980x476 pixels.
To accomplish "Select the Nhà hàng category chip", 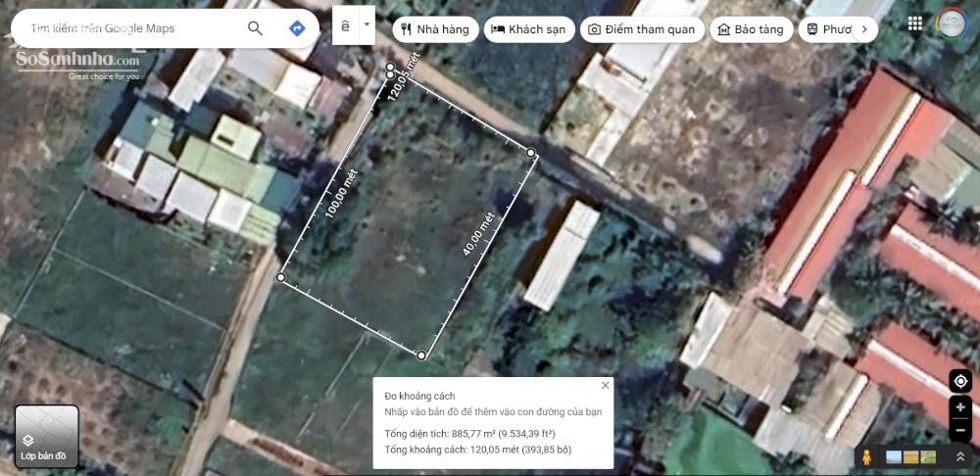I will [435, 29].
